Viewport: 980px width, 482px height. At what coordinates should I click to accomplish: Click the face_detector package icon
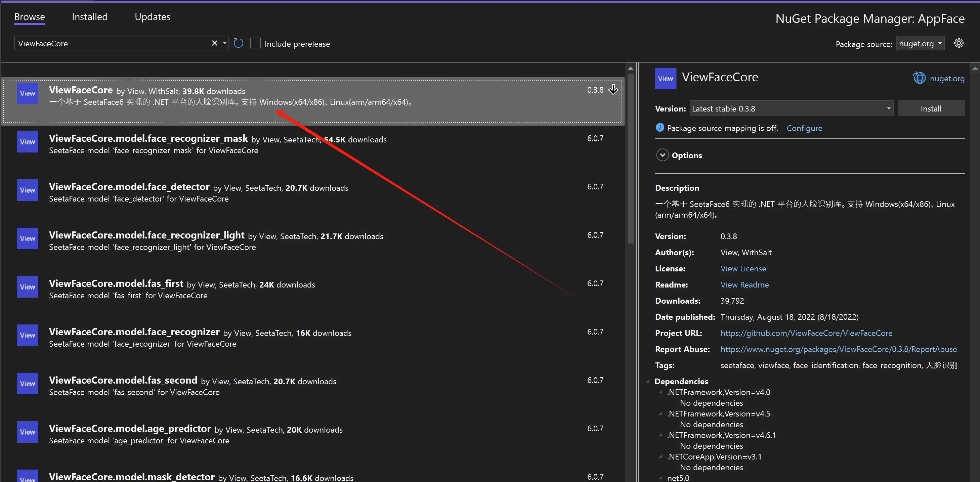click(x=28, y=190)
